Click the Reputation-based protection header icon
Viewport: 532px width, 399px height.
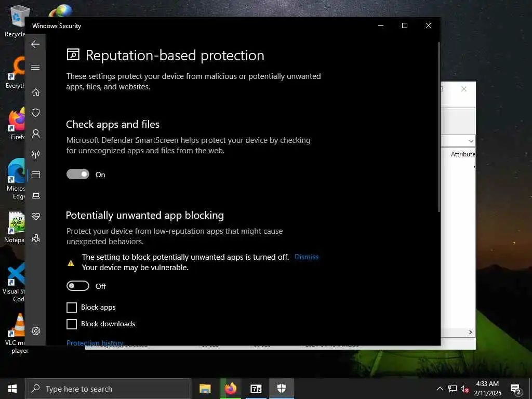point(73,55)
